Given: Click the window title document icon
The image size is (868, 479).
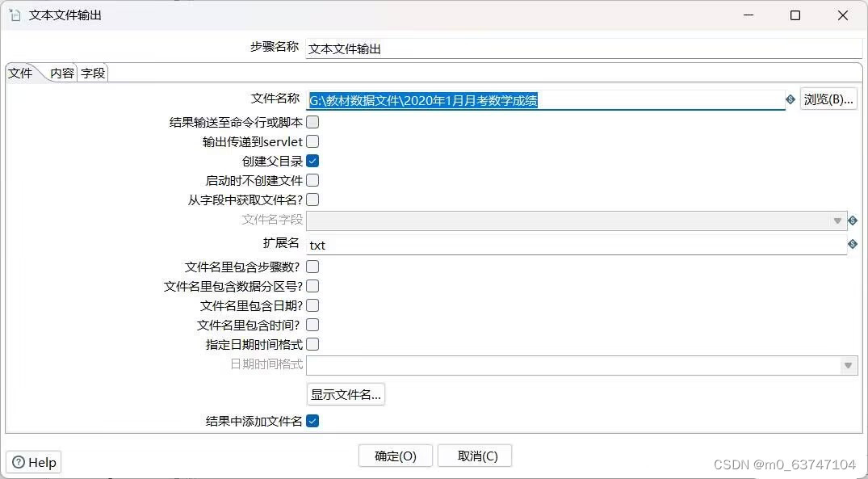Looking at the screenshot, I should pyautogui.click(x=15, y=15).
